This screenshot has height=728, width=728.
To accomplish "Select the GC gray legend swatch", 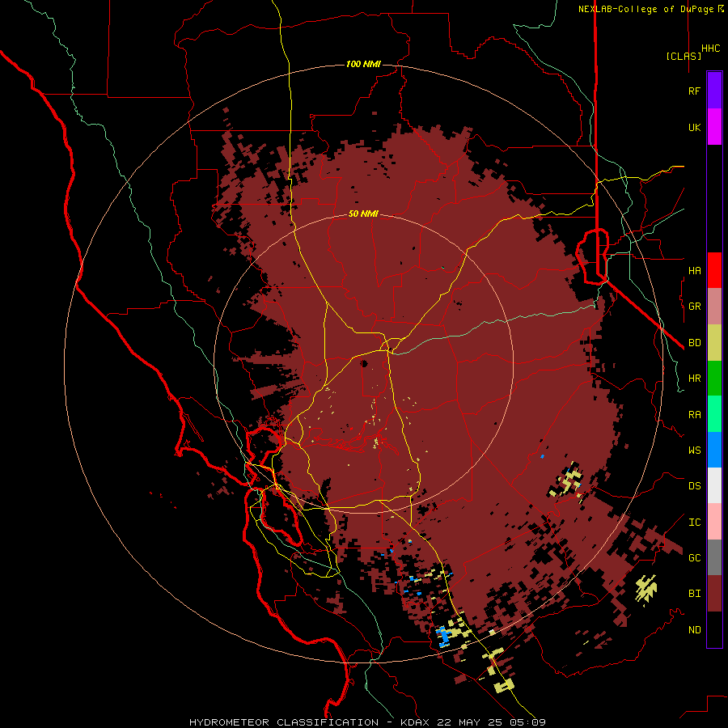I will (x=714, y=557).
